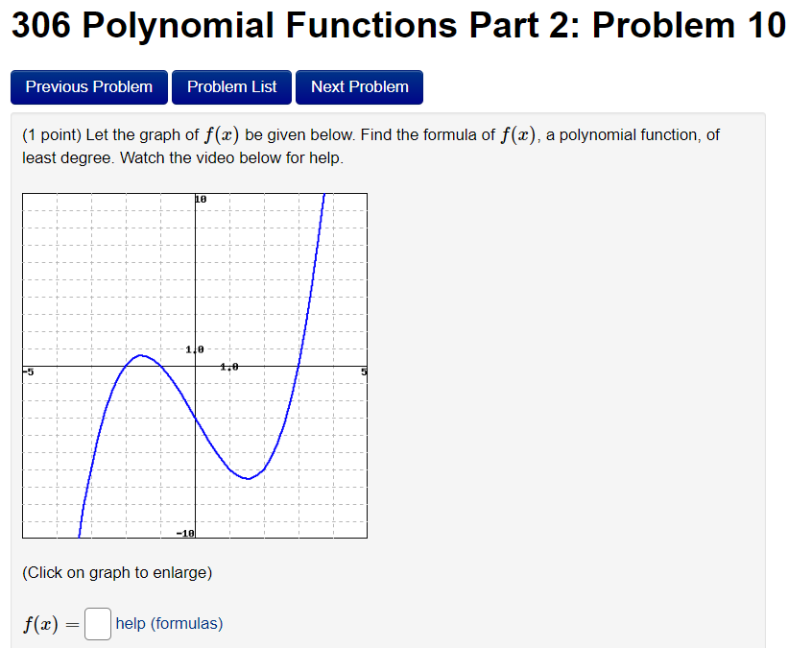
Task: Focus the empty formula entry field
Action: click(x=97, y=622)
